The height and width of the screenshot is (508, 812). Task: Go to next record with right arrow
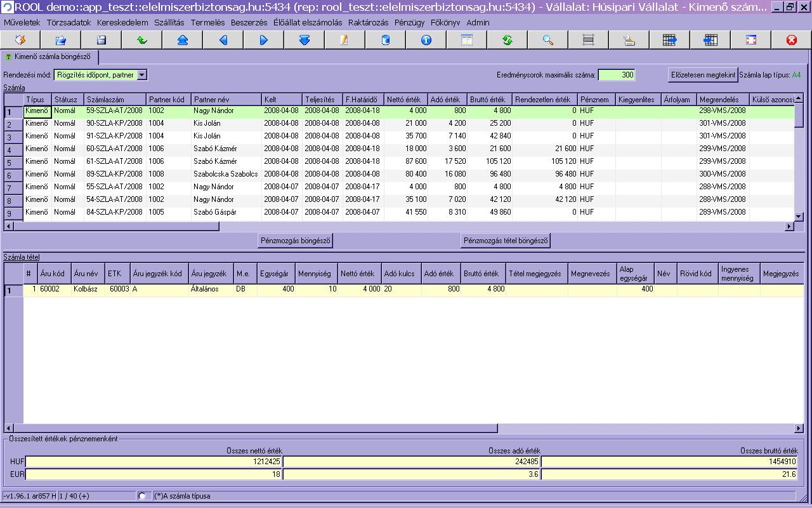tap(263, 40)
